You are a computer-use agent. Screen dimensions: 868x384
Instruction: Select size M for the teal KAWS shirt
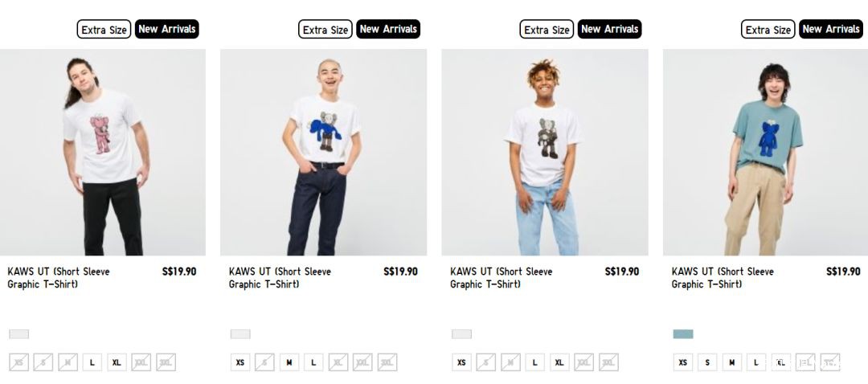pyautogui.click(x=732, y=362)
